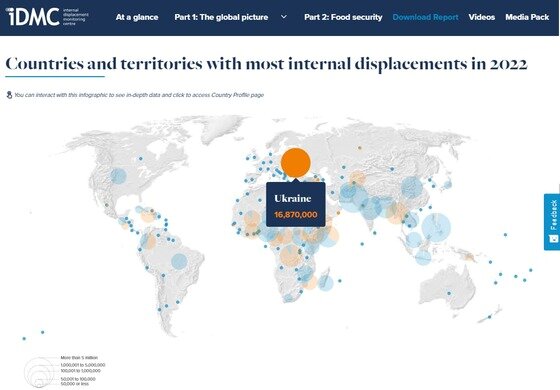This screenshot has width=560, height=390.
Task: Open the Videos page
Action: [x=482, y=17]
